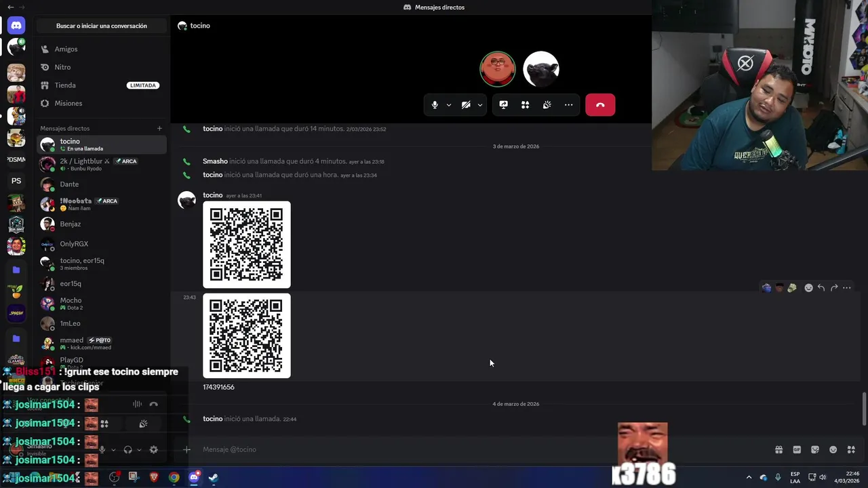Open OnlyRGX direct message
This screenshot has height=488, width=868.
coord(102,244)
